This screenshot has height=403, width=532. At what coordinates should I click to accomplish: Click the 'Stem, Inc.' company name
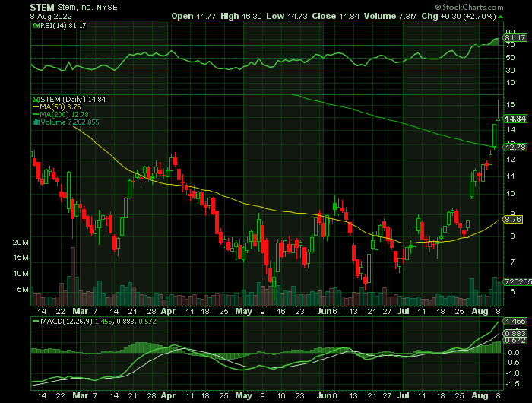pos(74,7)
